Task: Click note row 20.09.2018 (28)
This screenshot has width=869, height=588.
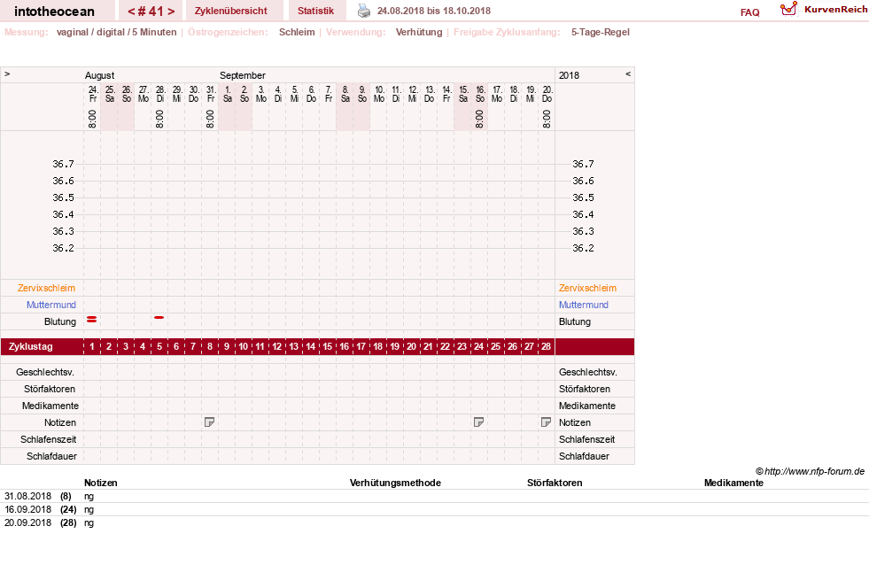Action: pos(434,522)
